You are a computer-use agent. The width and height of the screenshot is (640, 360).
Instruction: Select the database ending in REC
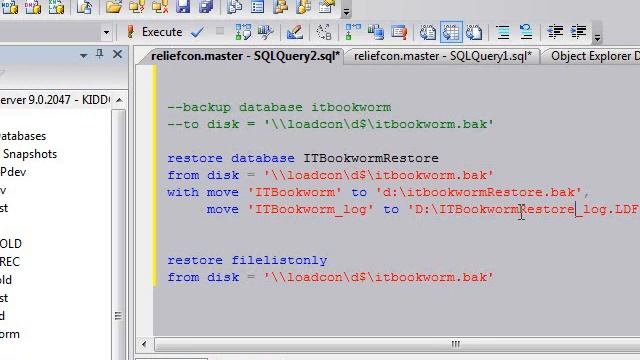coord(10,262)
